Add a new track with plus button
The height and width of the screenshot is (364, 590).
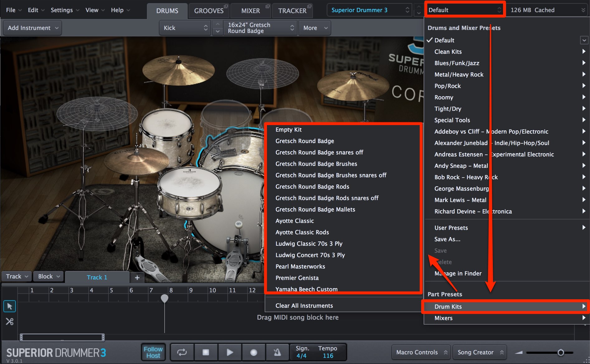click(137, 277)
